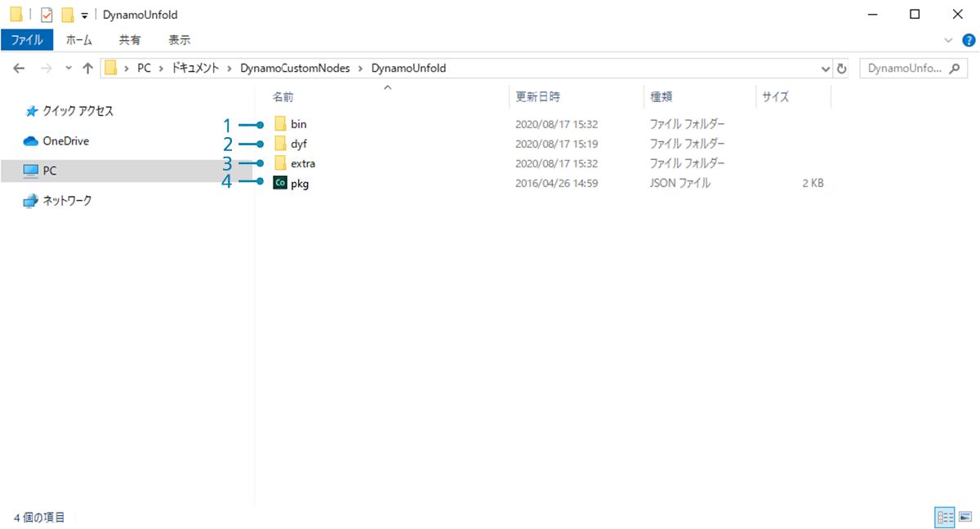Image resolution: width=980 pixels, height=529 pixels.
Task: Select the dyf folder name
Action: click(299, 144)
